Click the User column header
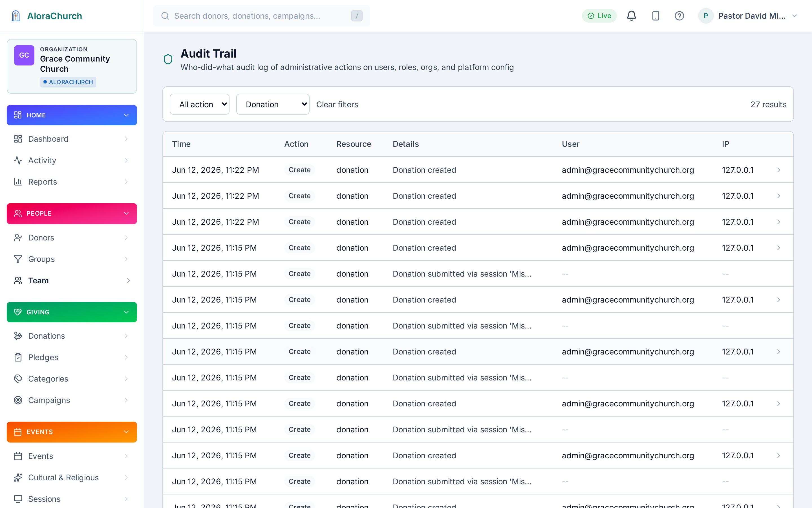Viewport: 812px width, 508px height. point(570,144)
